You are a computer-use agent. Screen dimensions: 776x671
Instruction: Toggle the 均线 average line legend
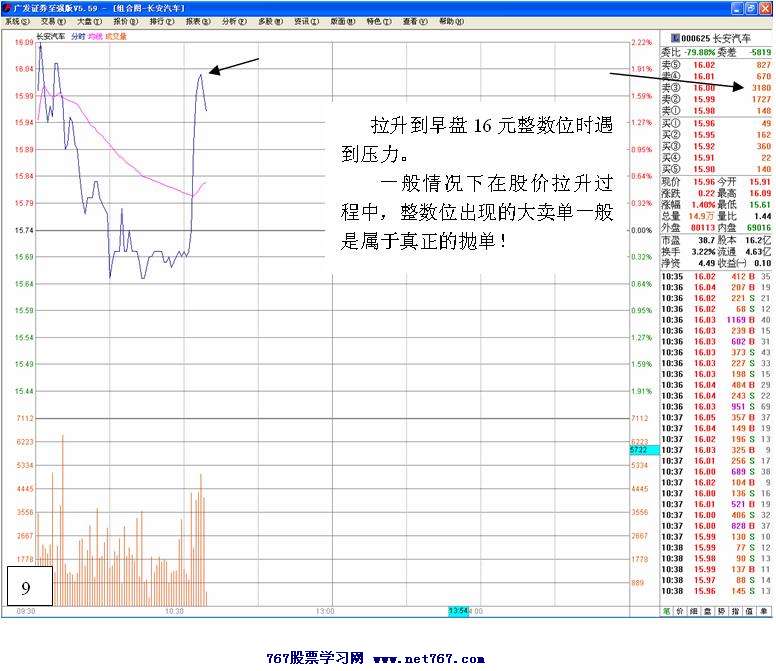click(95, 36)
